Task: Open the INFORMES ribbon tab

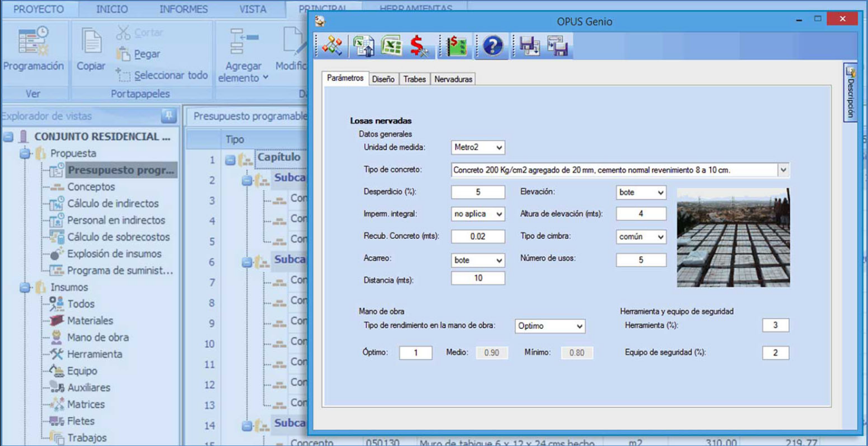Action: (x=183, y=9)
